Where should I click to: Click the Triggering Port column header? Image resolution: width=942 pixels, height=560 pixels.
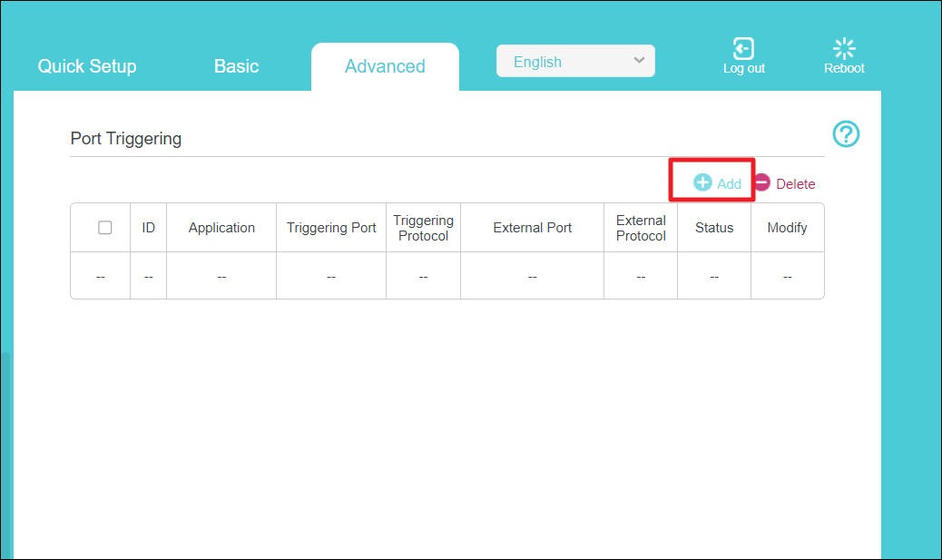[331, 228]
